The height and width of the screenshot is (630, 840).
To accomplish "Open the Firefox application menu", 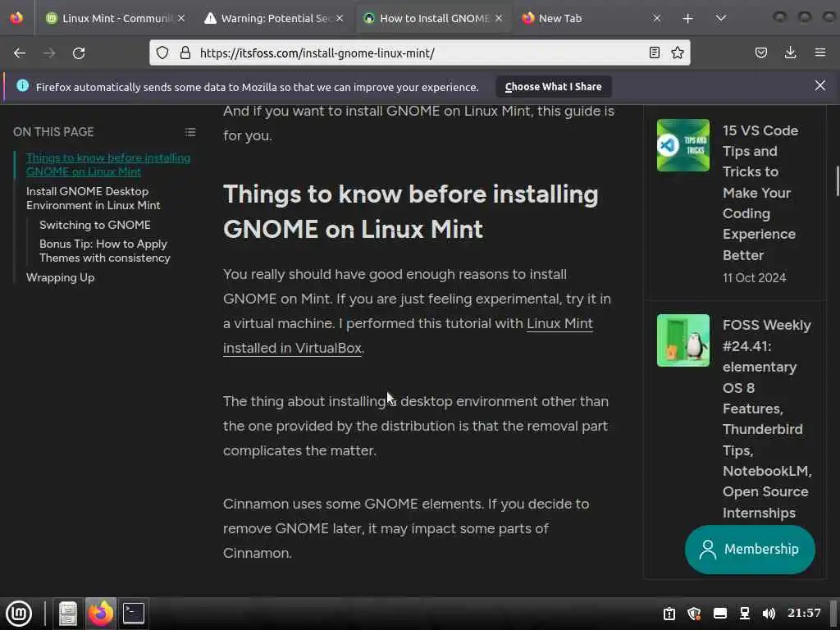I will pyautogui.click(x=819, y=52).
